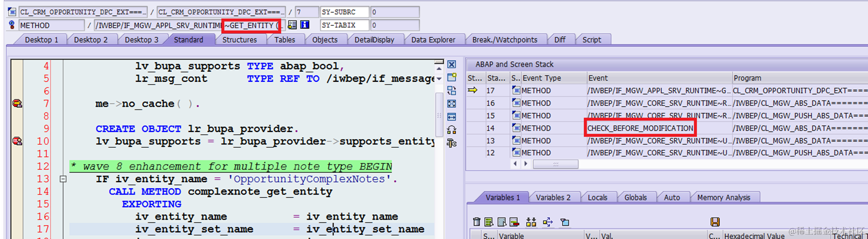
Task: Click the Event column header in the stack
Action: [x=659, y=78]
